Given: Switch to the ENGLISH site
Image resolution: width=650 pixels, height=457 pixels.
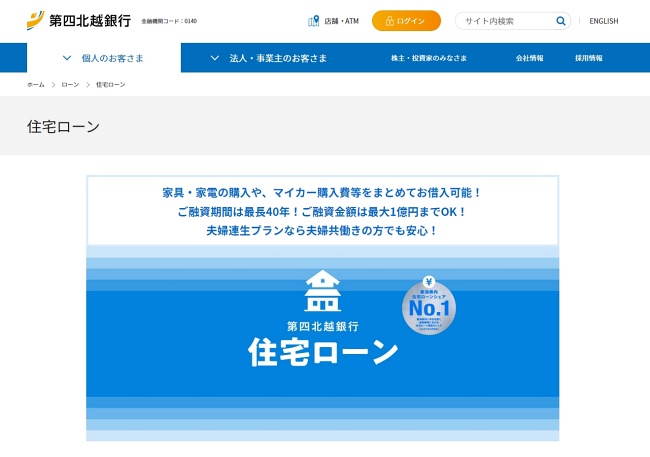Looking at the screenshot, I should click(604, 21).
